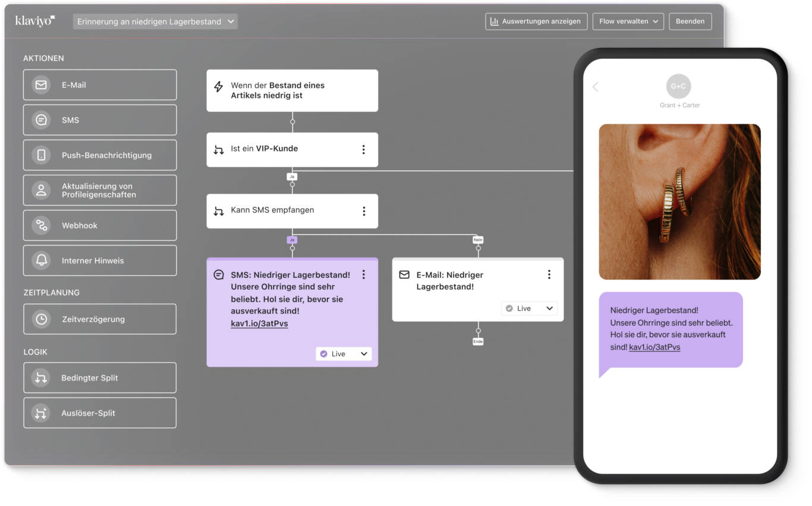
Task: Tap the earring photo in phone message
Action: pos(679,202)
